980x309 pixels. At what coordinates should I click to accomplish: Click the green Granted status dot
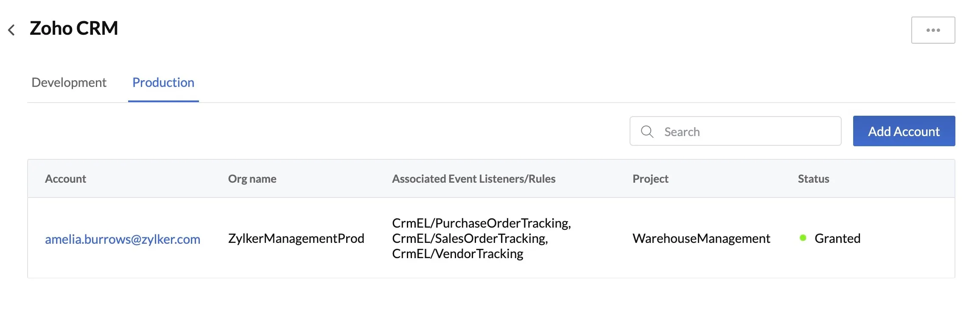803,238
